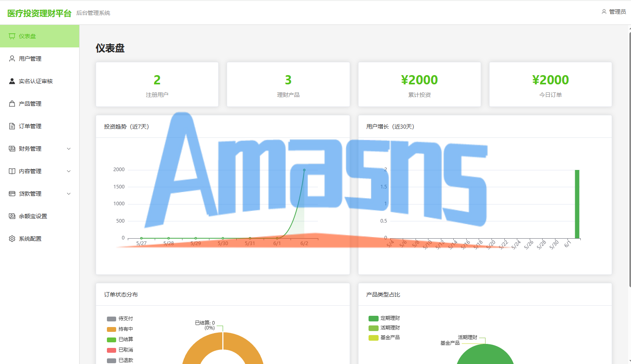The width and height of the screenshot is (631, 364).
Task: Click the 理财产品 stat card
Action: [288, 84]
